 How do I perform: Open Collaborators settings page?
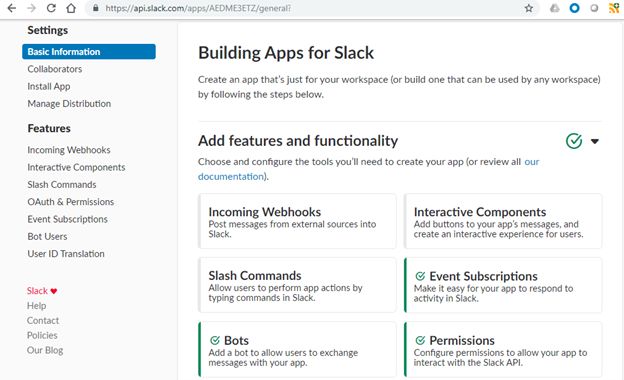pos(55,69)
